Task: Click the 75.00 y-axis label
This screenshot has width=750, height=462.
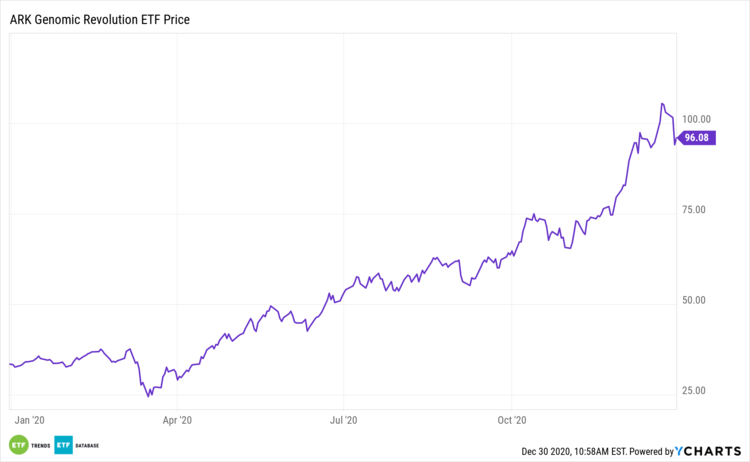Action: coord(697,209)
